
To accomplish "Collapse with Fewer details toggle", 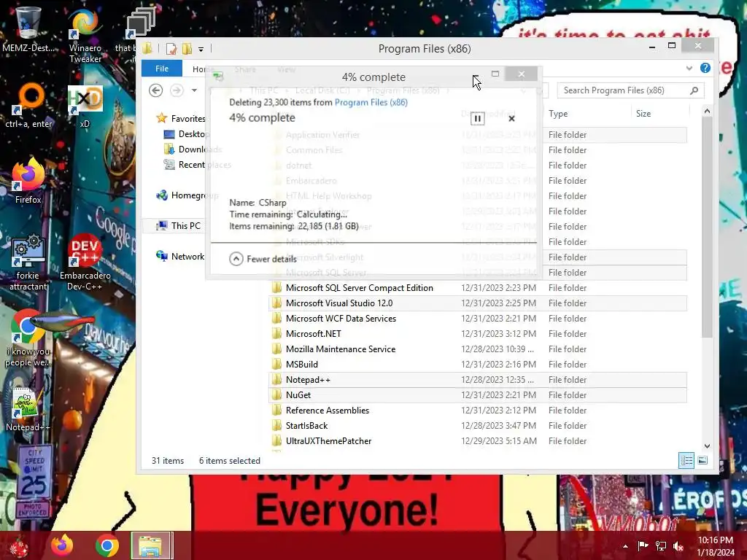I will tap(263, 259).
